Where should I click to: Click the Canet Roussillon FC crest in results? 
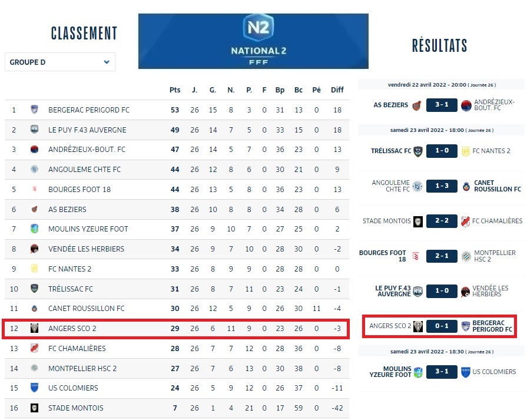[x=466, y=187]
